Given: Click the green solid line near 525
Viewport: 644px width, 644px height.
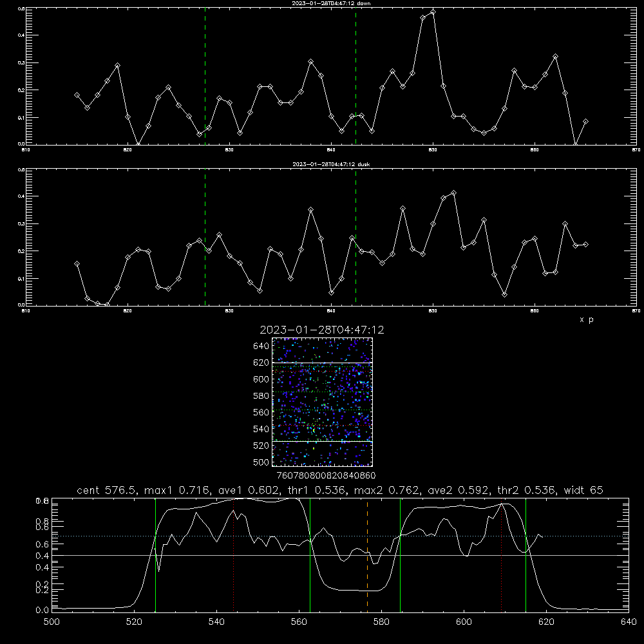Looking at the screenshot, I should [155, 555].
